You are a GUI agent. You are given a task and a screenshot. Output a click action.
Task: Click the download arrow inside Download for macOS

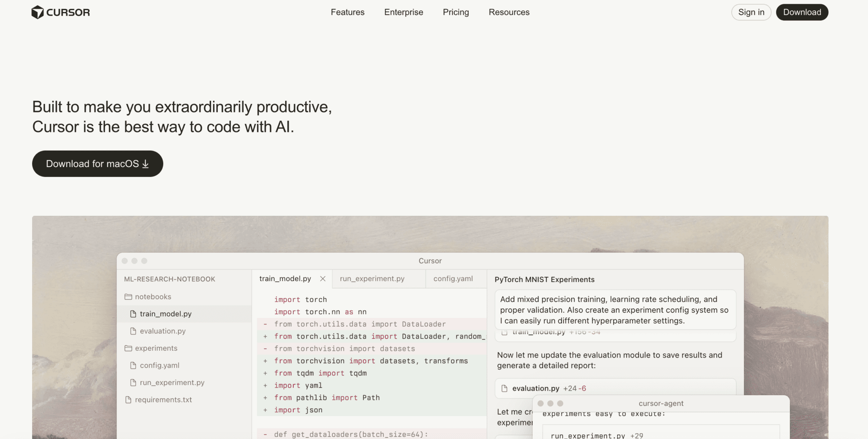click(145, 163)
